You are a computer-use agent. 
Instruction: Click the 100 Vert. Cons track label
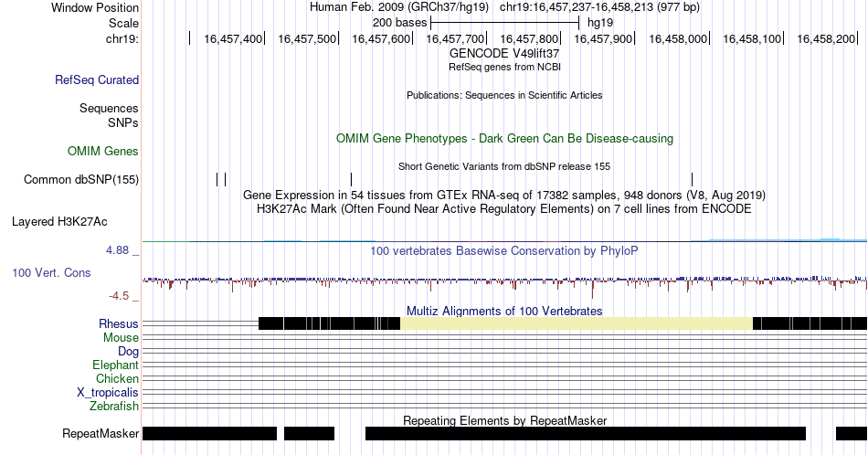point(51,272)
